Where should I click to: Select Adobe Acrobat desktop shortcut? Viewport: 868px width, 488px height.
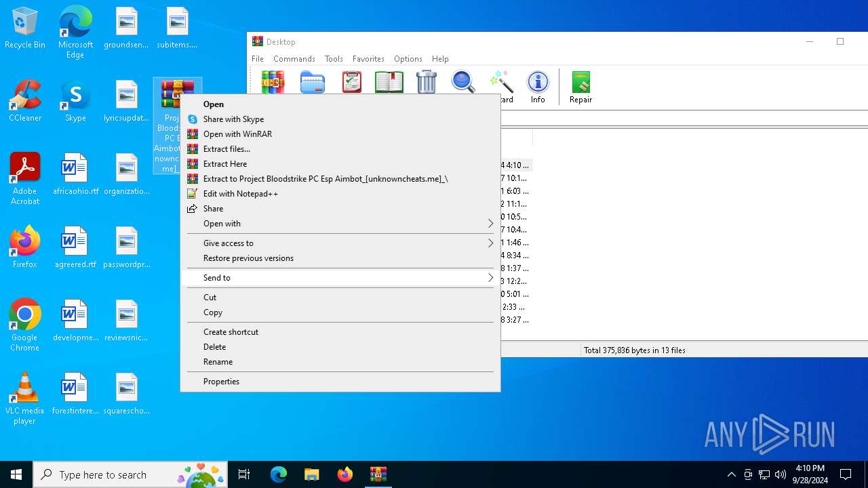coord(25,179)
